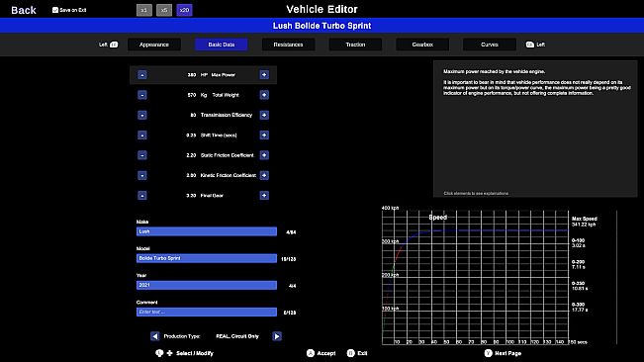Reduce Shift Time with minus button
The height and width of the screenshot is (362, 644).
[142, 136]
